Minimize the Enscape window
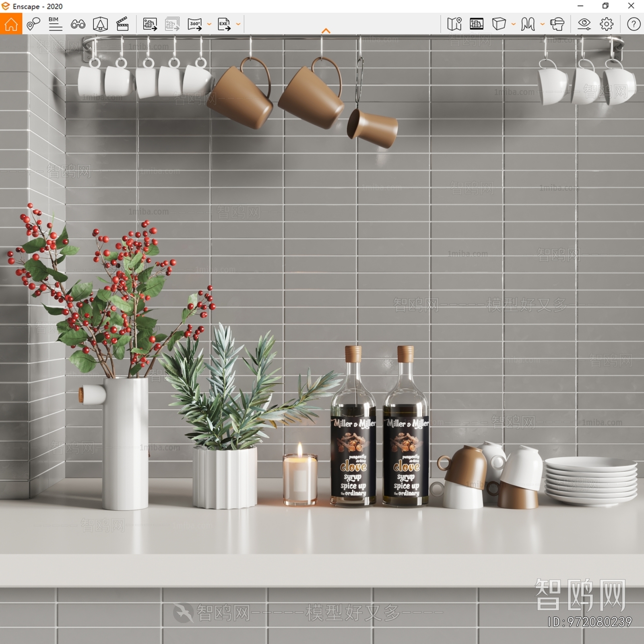The width and height of the screenshot is (644, 644). [x=580, y=6]
